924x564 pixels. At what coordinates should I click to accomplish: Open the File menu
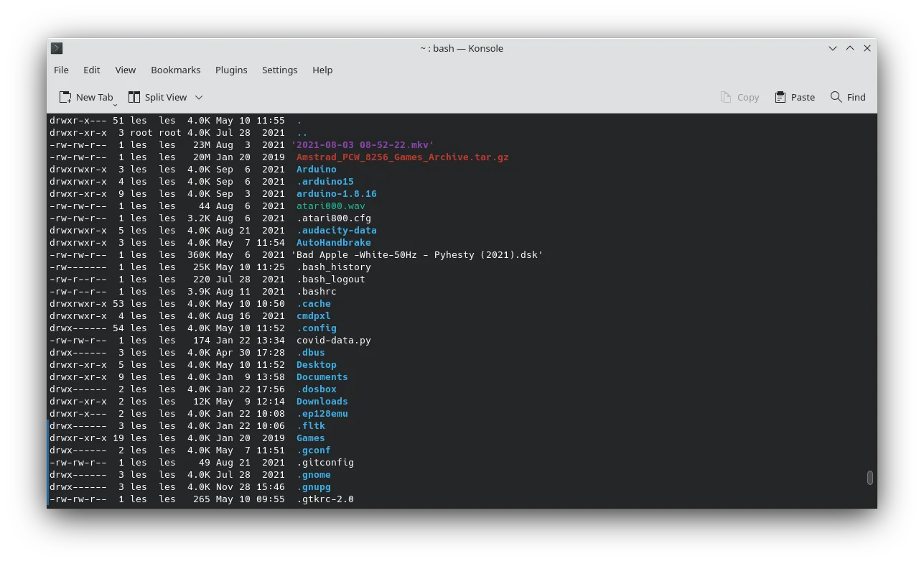click(61, 70)
